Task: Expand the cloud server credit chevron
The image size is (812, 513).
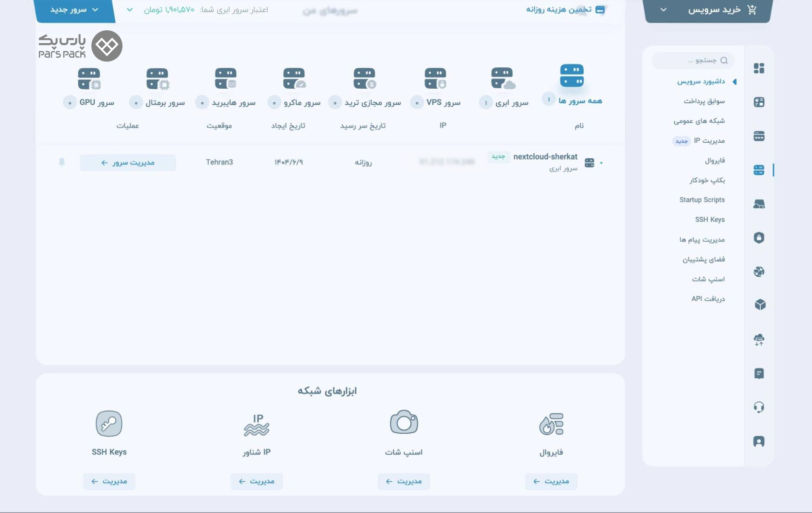Action: pyautogui.click(x=130, y=10)
